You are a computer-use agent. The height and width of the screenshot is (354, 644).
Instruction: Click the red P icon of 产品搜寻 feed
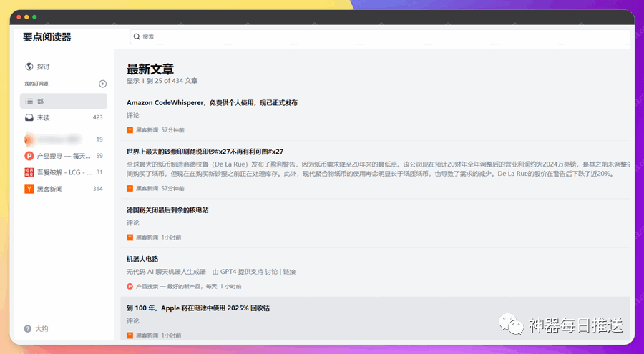(29, 156)
